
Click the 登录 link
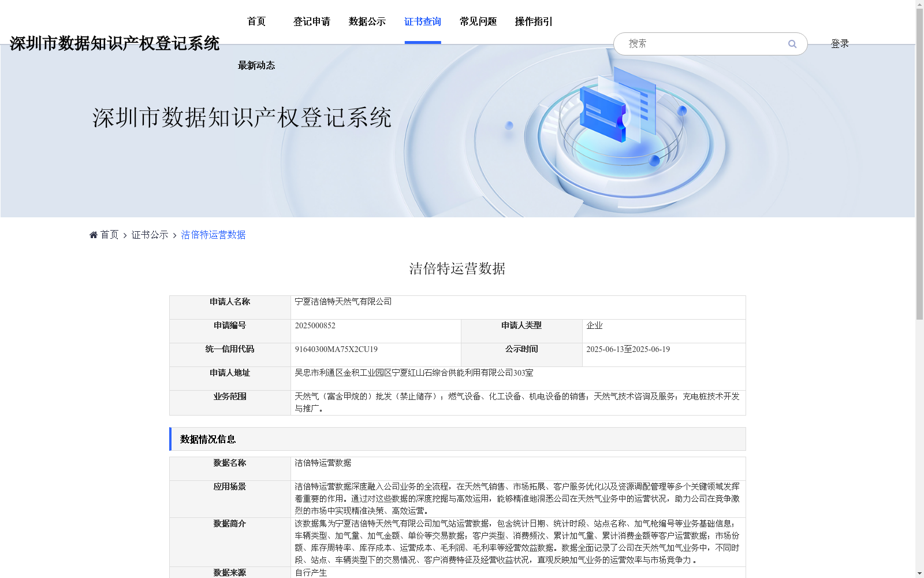pyautogui.click(x=840, y=43)
